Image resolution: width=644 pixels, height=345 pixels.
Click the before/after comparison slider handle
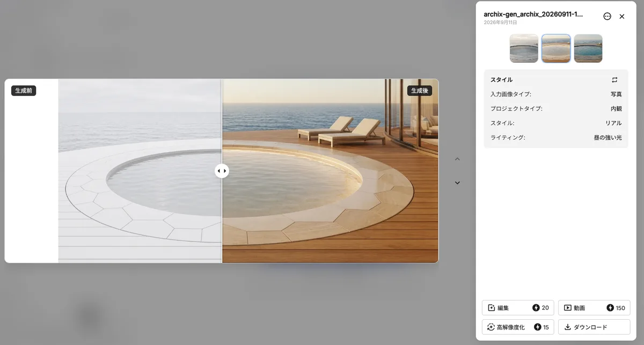pos(222,171)
